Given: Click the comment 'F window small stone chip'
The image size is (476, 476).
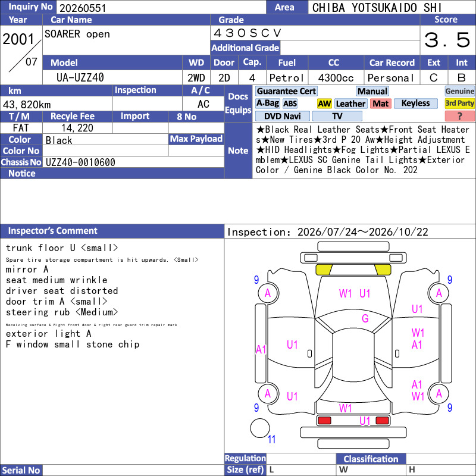Looking at the screenshot, I should click(73, 345).
